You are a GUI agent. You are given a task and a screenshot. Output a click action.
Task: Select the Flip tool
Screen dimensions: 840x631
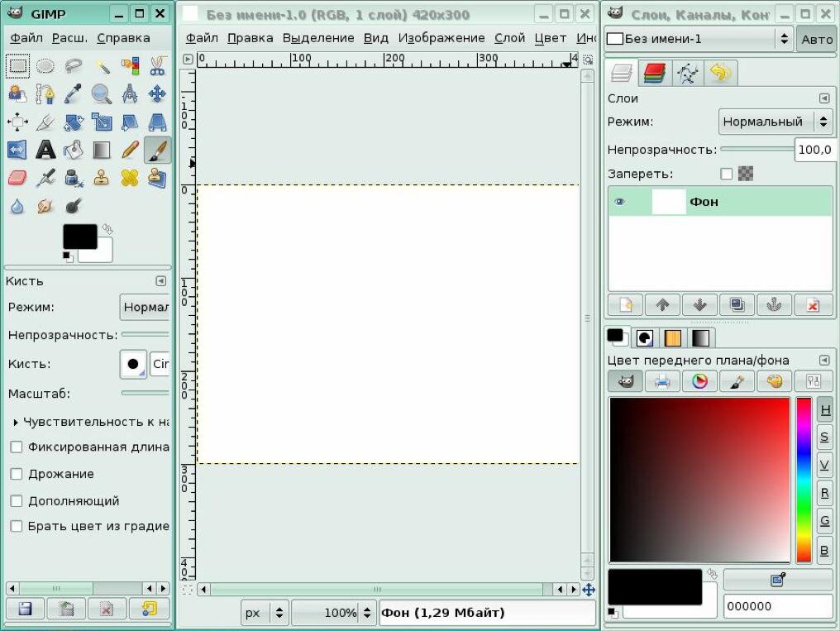(x=17, y=150)
